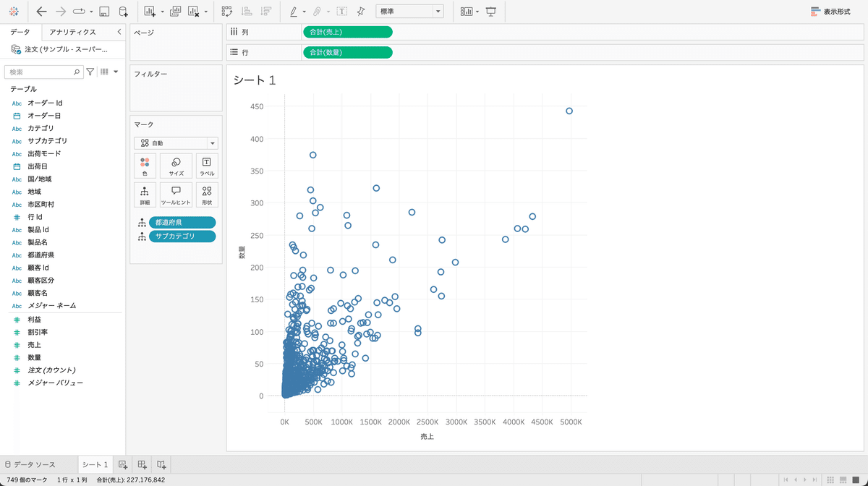Click the Highlight pen icon
This screenshot has height=486, width=868.
tap(294, 12)
